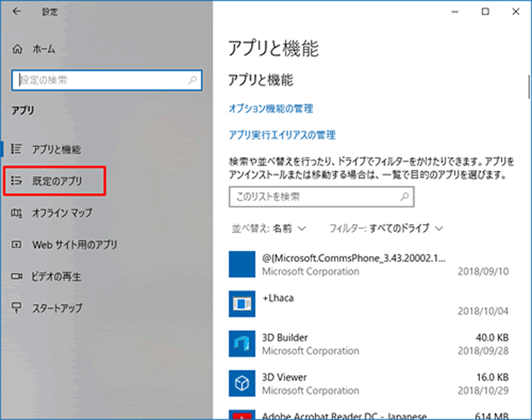Click the 3D Builder app icon
The height and width of the screenshot is (420, 532).
[x=242, y=343]
